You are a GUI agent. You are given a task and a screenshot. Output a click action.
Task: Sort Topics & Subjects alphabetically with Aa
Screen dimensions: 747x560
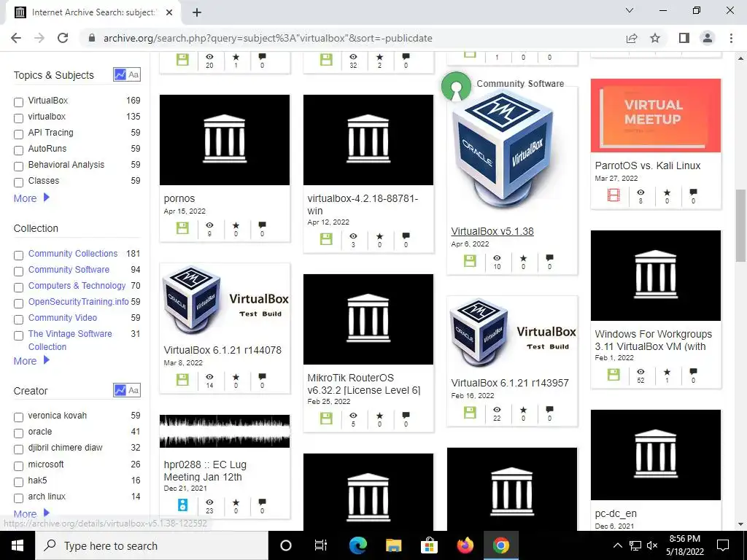(133, 74)
